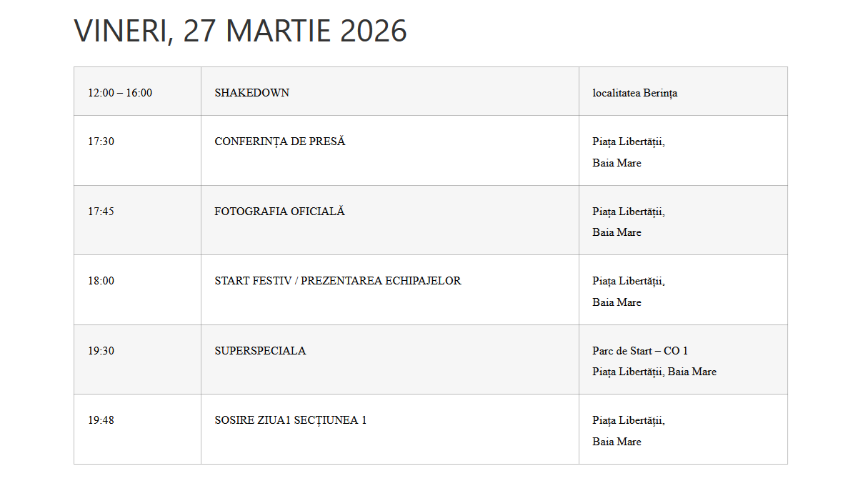Click the heading VINERI, 27 MARTIE 2026
868x496 pixels.
click(240, 31)
